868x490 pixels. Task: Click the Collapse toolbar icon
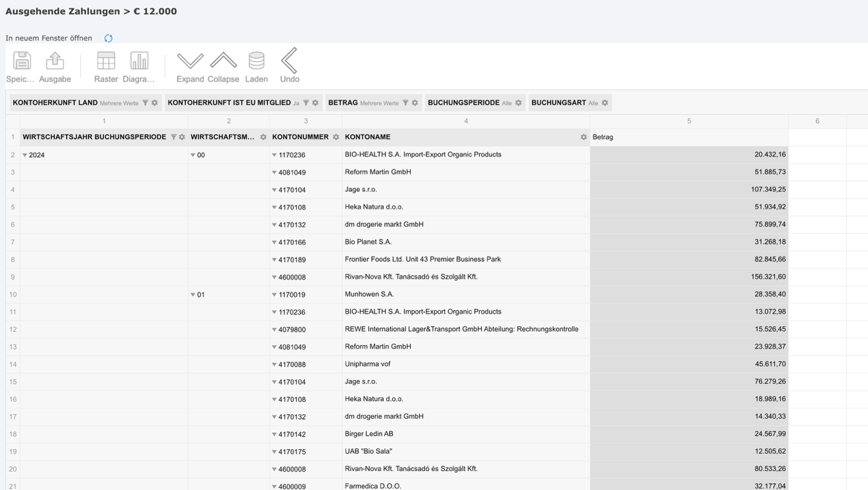pos(223,61)
